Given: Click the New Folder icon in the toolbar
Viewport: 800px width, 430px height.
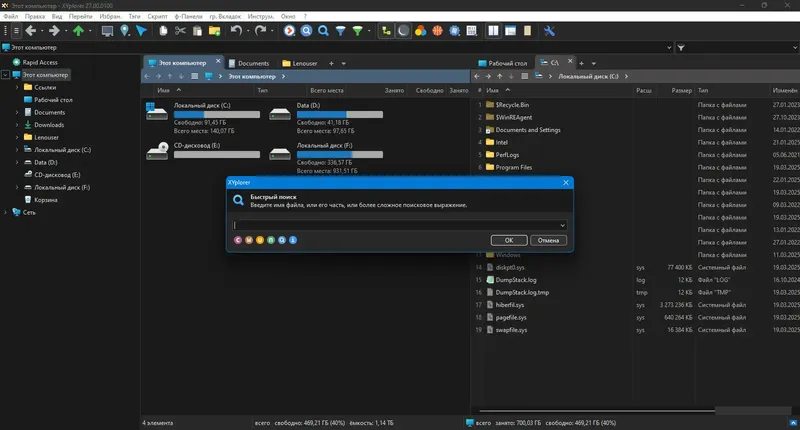Looking at the screenshot, I should pyautogui.click(x=214, y=31).
